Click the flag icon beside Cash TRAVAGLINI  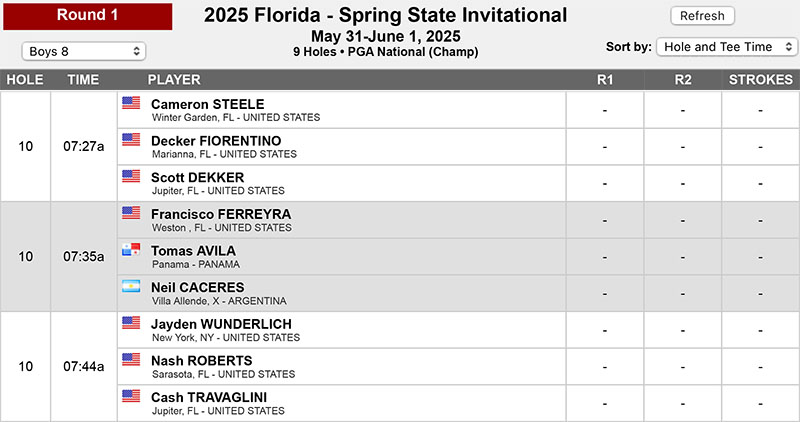click(x=131, y=396)
